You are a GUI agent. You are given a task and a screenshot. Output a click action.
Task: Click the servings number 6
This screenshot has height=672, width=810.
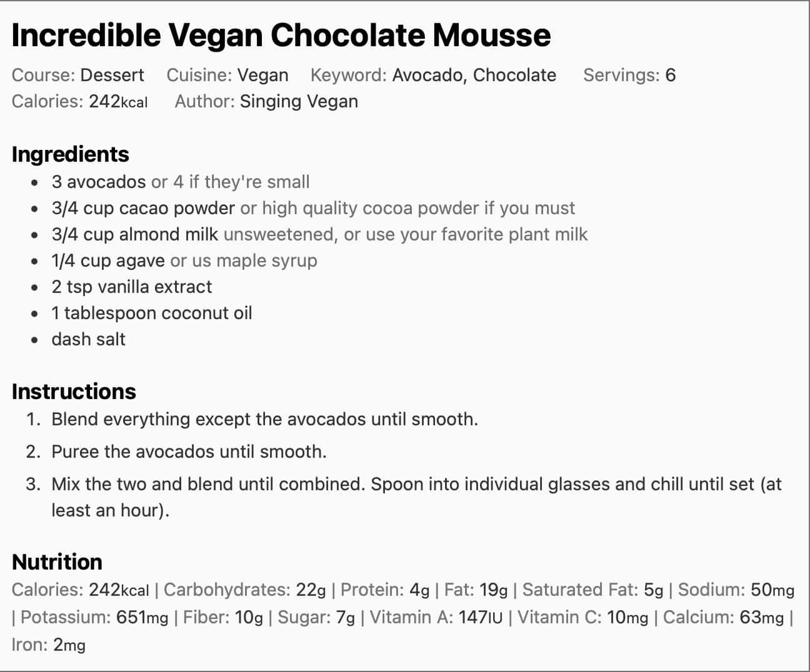670,75
